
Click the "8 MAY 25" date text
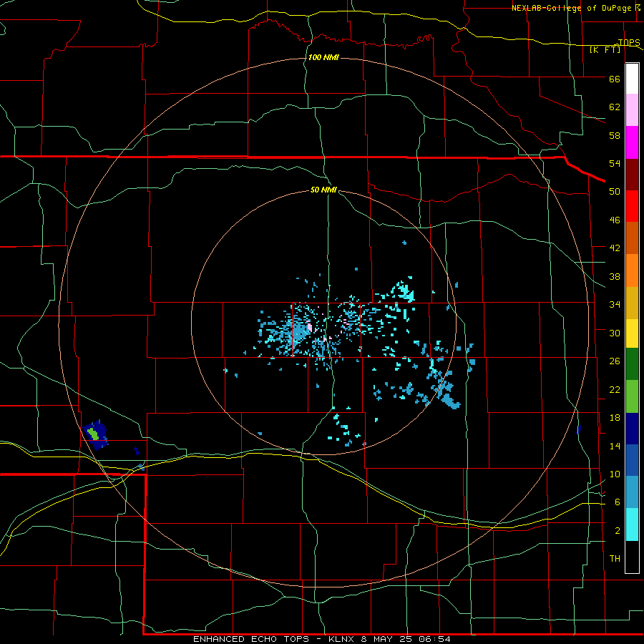(x=388, y=639)
